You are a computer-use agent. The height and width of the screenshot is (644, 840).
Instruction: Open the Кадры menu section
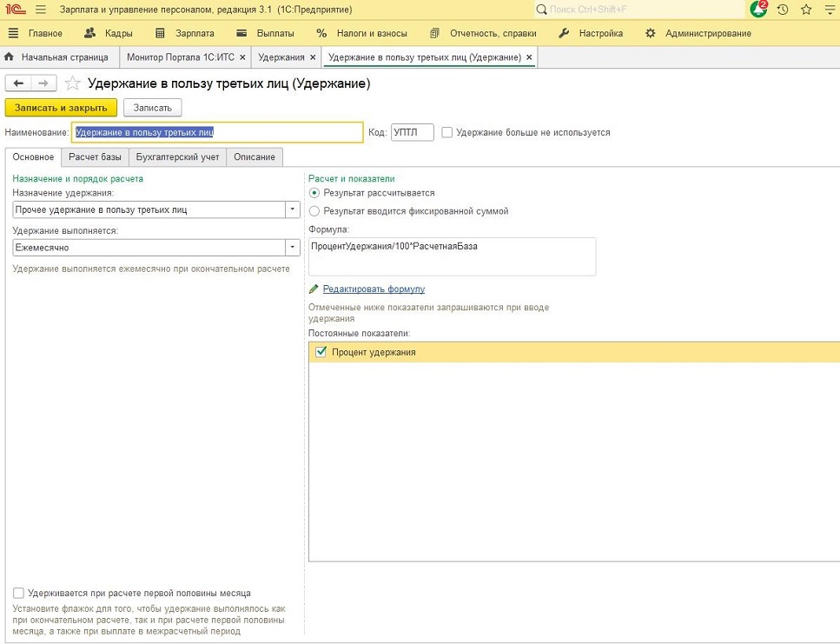coord(118,33)
